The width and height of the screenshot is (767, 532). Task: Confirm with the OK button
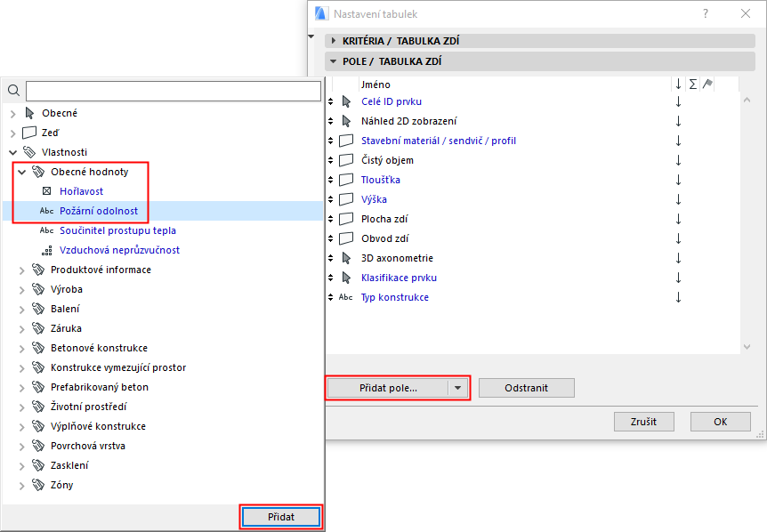click(x=720, y=422)
